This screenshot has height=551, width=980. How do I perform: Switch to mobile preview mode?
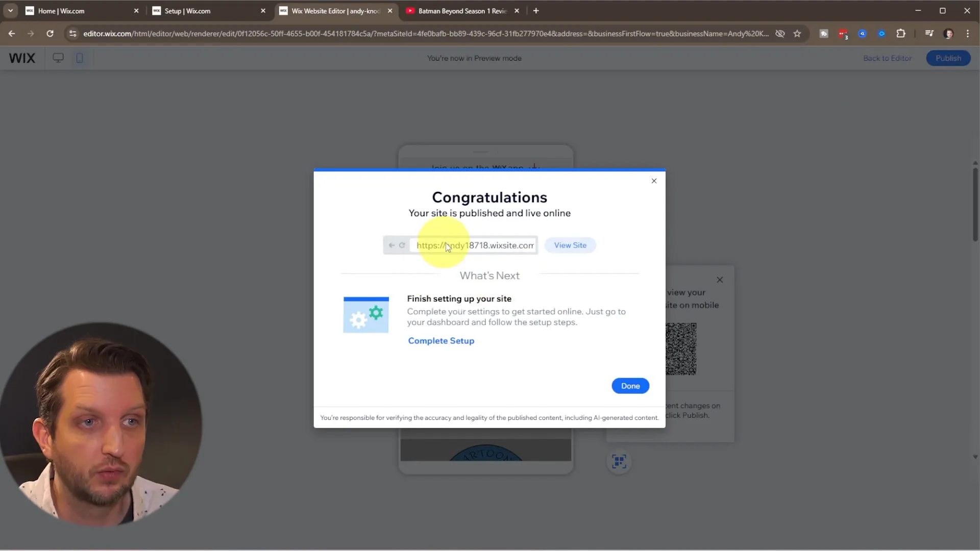click(79, 58)
